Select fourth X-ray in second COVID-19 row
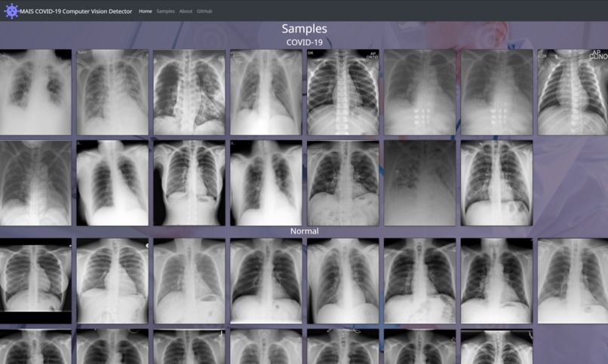The height and width of the screenshot is (364, 608). [x=266, y=183]
